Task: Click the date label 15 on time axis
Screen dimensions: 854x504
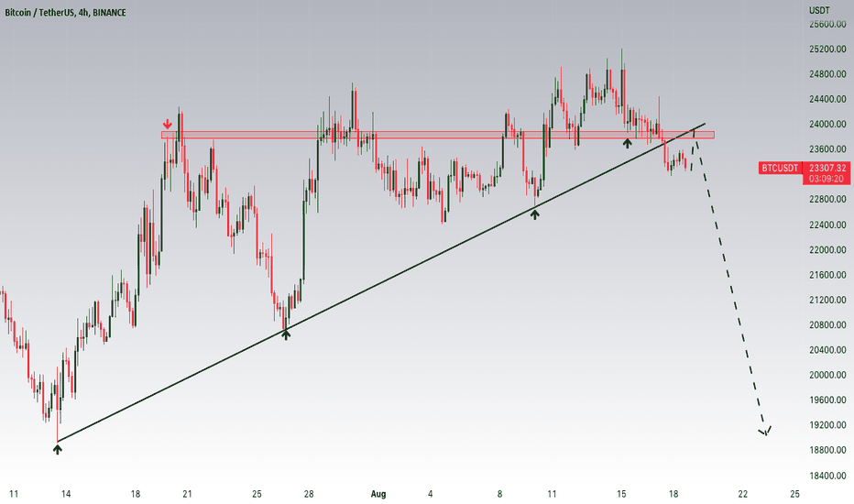Action: pos(621,494)
